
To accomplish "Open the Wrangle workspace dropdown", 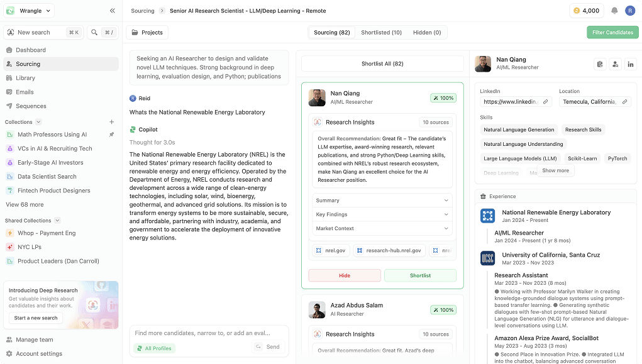I will (29, 11).
